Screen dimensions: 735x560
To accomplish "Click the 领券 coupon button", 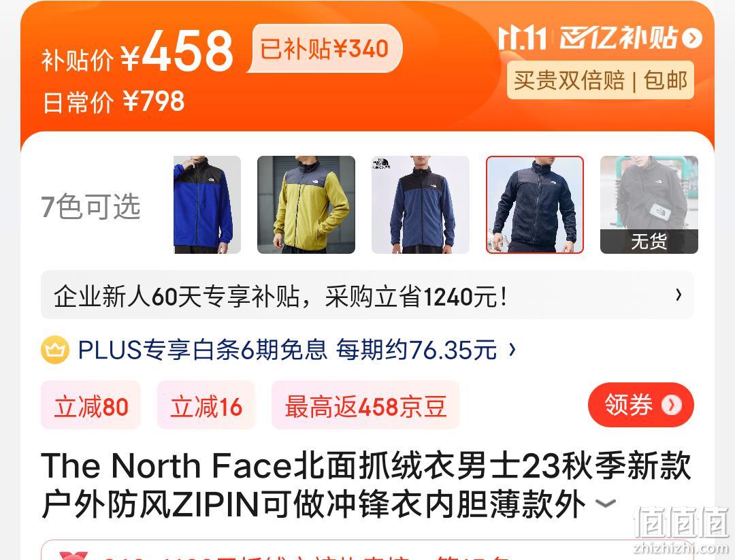I will pos(641,405).
